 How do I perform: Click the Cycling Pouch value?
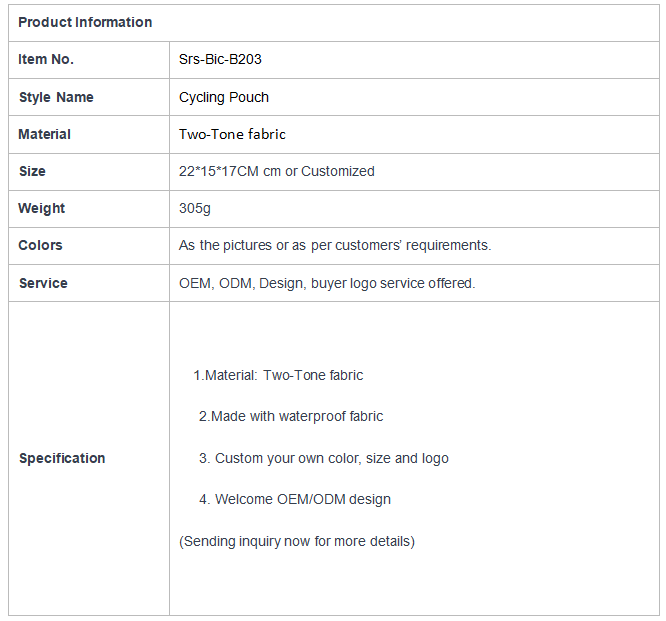pyautogui.click(x=223, y=97)
